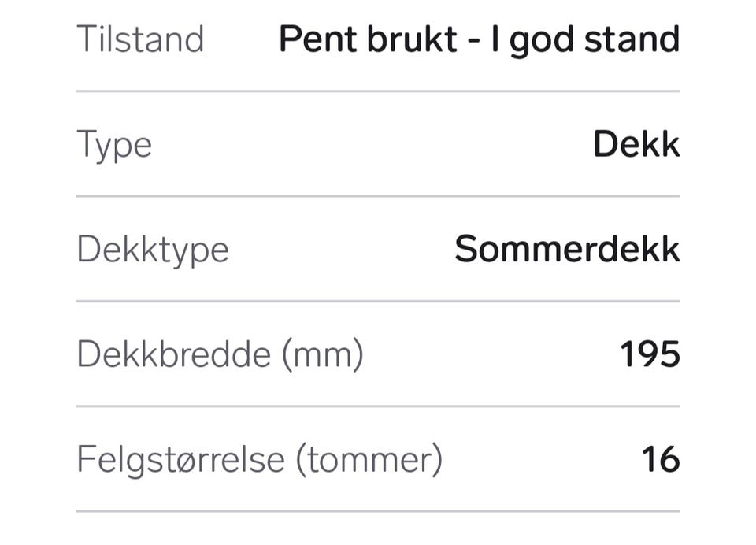The image size is (756, 545).
Task: Click the Dekktype label
Action: point(153,251)
